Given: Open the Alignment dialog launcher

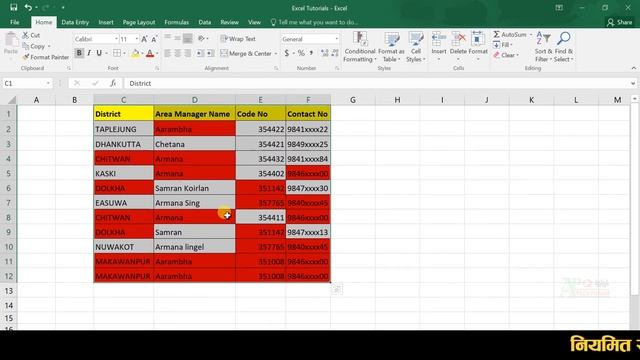Looking at the screenshot, I should 276,69.
